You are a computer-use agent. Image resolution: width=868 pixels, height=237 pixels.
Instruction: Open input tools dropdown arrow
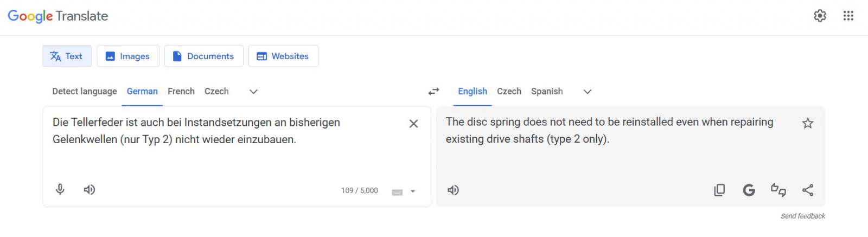[x=413, y=191]
